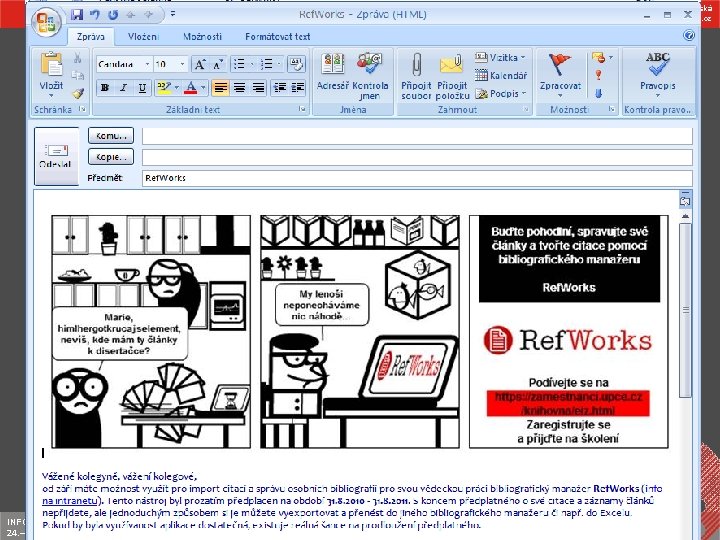
Task: Click the RefWorks logo in the banner
Action: pos(568,340)
